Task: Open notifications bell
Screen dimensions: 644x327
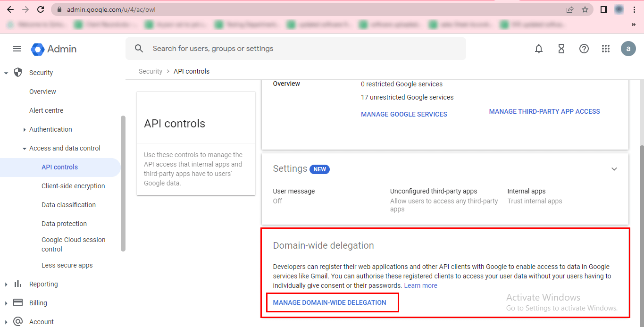Action: [x=539, y=49]
